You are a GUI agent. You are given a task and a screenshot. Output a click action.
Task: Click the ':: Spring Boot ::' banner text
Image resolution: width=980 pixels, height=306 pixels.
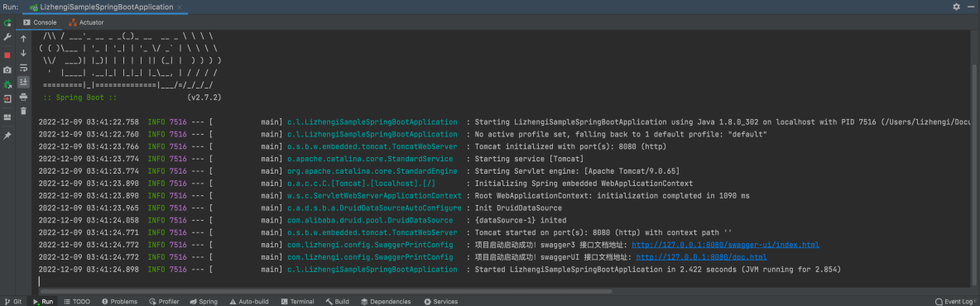point(80,98)
